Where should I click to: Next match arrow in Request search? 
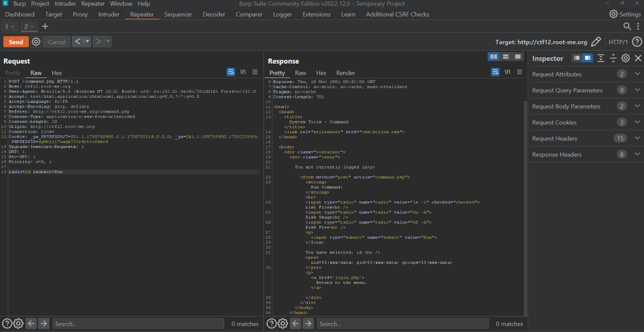pos(44,324)
